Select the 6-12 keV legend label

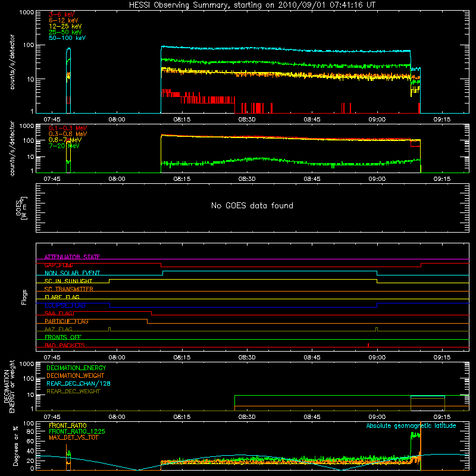[64, 20]
